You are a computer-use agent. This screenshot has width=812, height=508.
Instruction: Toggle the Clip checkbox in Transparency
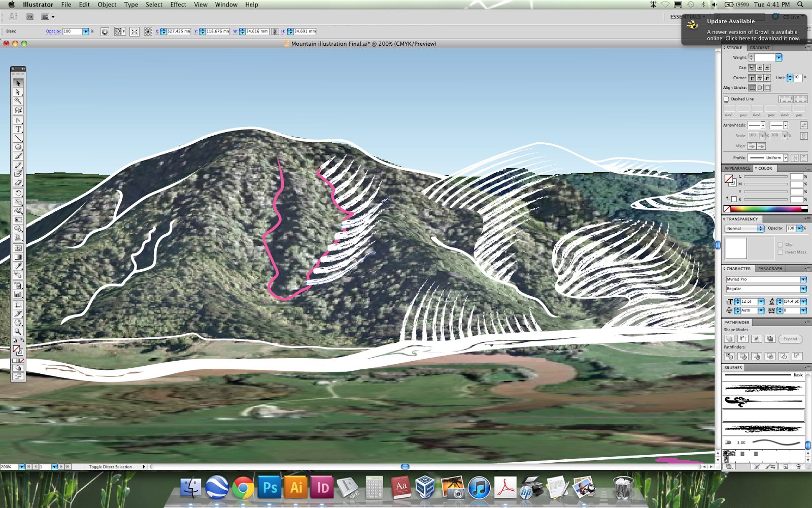point(781,244)
